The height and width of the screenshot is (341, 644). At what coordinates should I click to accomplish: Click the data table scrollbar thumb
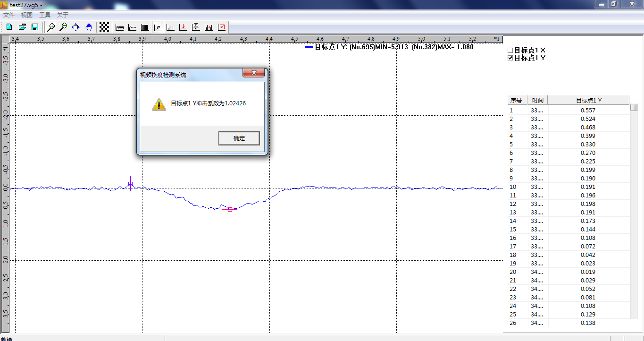click(x=634, y=108)
